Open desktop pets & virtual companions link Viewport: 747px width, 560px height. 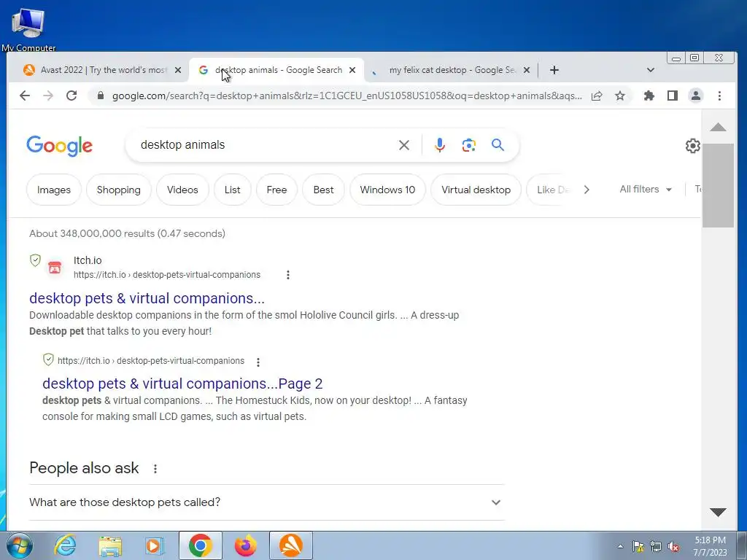[147, 298]
